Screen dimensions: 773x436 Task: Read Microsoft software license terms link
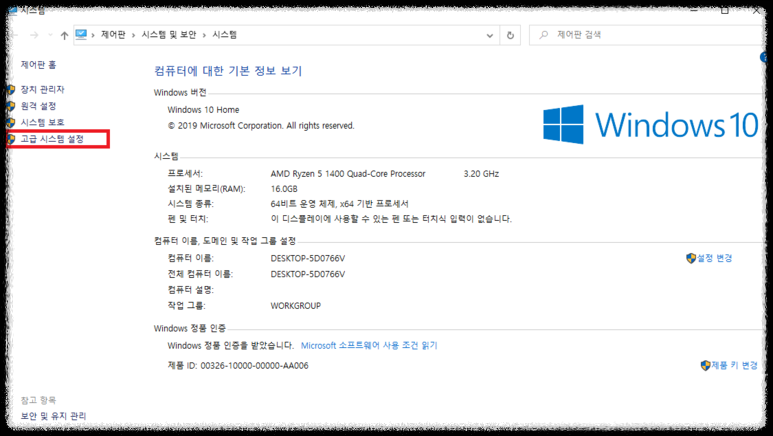[x=369, y=345]
